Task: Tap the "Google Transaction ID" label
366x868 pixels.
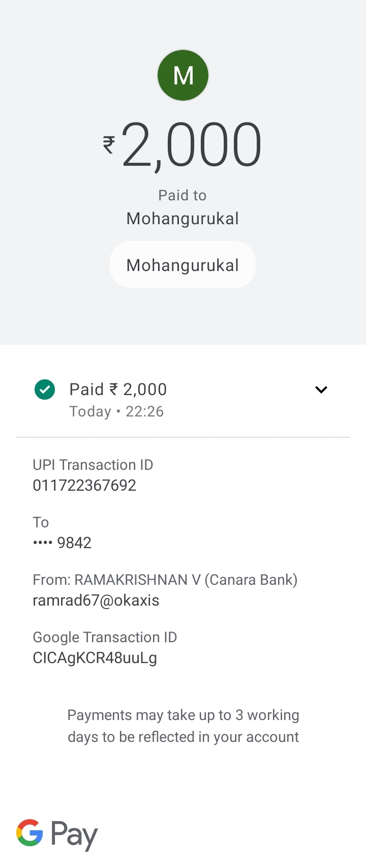Action: click(105, 637)
